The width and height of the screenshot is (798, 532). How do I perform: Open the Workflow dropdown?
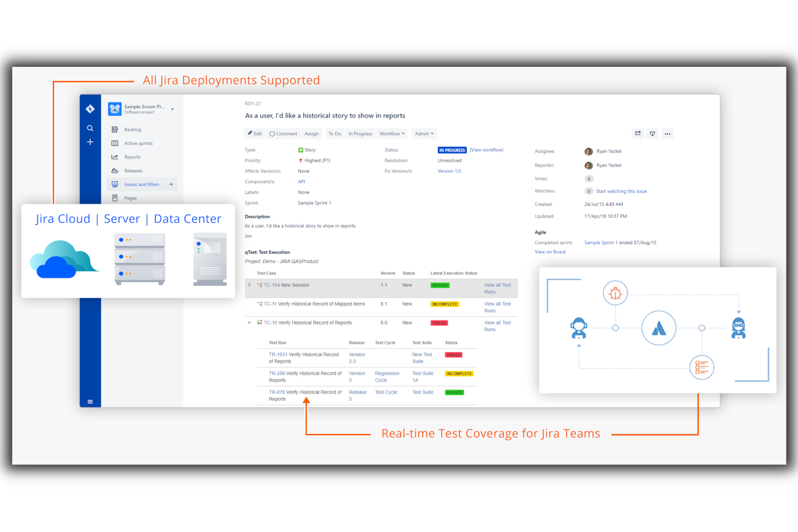(392, 133)
